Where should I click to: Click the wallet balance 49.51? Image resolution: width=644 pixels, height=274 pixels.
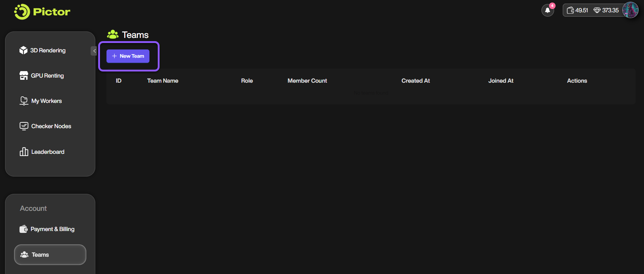pos(578,10)
